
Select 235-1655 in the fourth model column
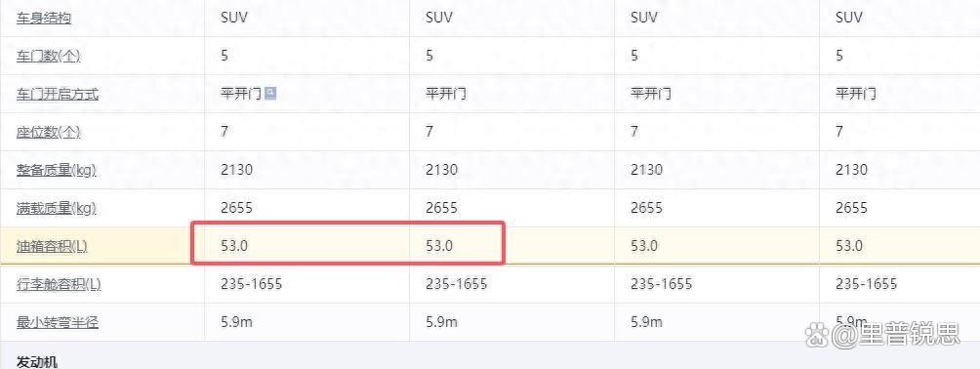point(866,284)
